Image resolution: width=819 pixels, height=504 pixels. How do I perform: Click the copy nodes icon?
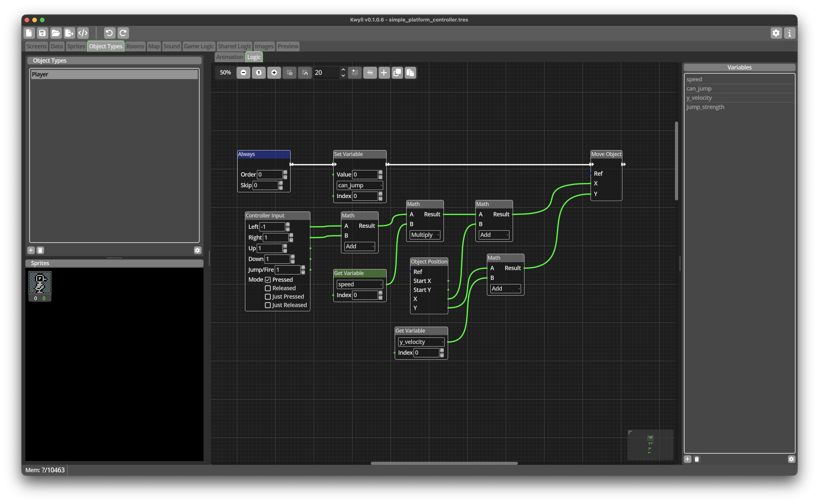397,73
